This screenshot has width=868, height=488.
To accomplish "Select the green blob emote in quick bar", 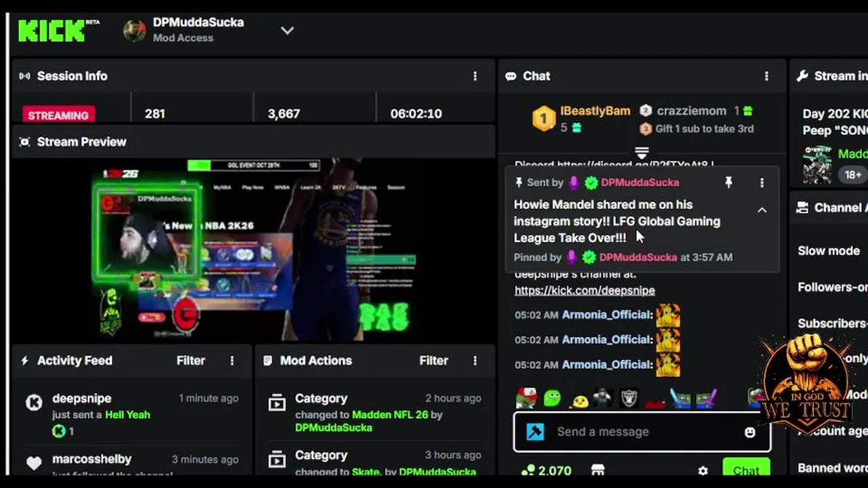I will 552,398.
